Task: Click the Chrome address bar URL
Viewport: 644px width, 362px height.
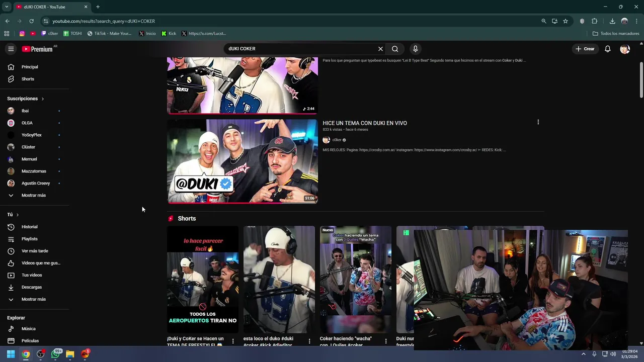Action: 104,21
